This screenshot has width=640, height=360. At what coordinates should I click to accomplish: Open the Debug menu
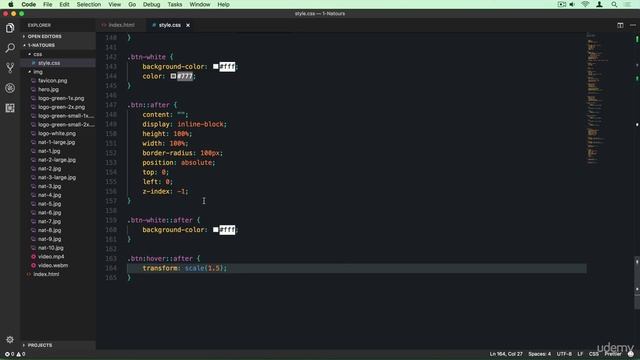coord(151,4)
